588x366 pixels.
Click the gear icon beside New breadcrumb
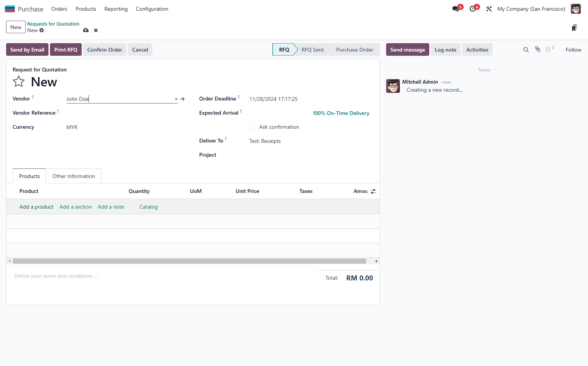(42, 30)
